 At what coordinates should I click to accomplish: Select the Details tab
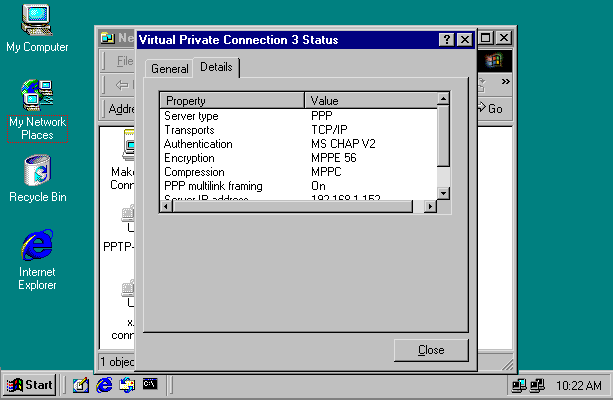click(x=216, y=67)
